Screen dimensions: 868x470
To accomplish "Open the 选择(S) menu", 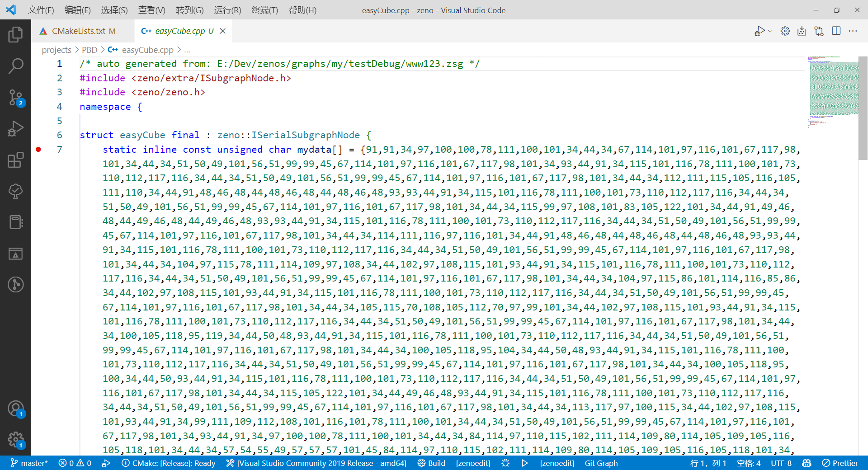I will click(114, 10).
